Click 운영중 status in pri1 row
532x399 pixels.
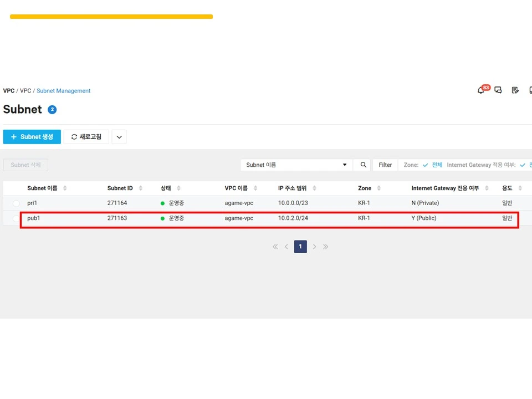176,203
